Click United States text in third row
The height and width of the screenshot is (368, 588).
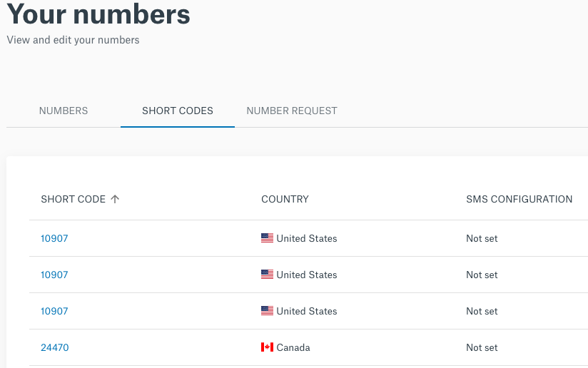tap(307, 311)
